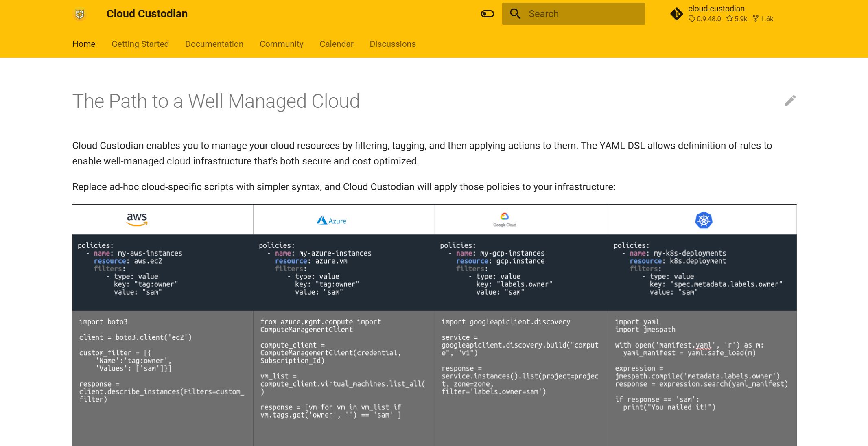The height and width of the screenshot is (446, 868).
Task: Click the Azure logo column header
Action: (x=331, y=220)
